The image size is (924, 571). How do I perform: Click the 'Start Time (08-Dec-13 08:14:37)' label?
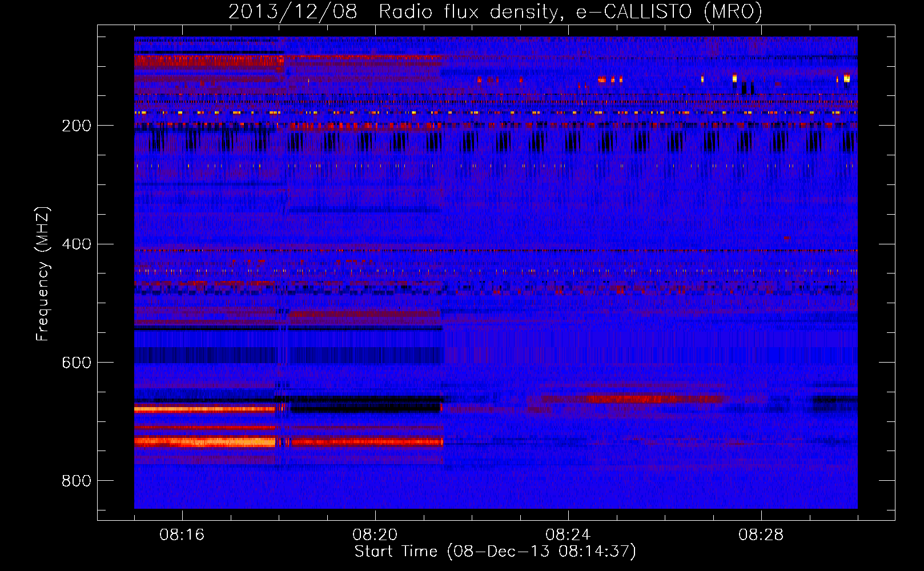(495, 552)
